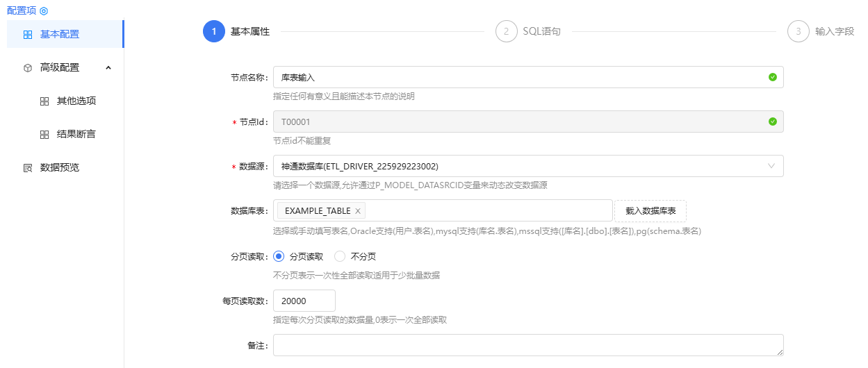Go to step 3 输入字段
The height and width of the screenshot is (368, 868).
tap(821, 31)
